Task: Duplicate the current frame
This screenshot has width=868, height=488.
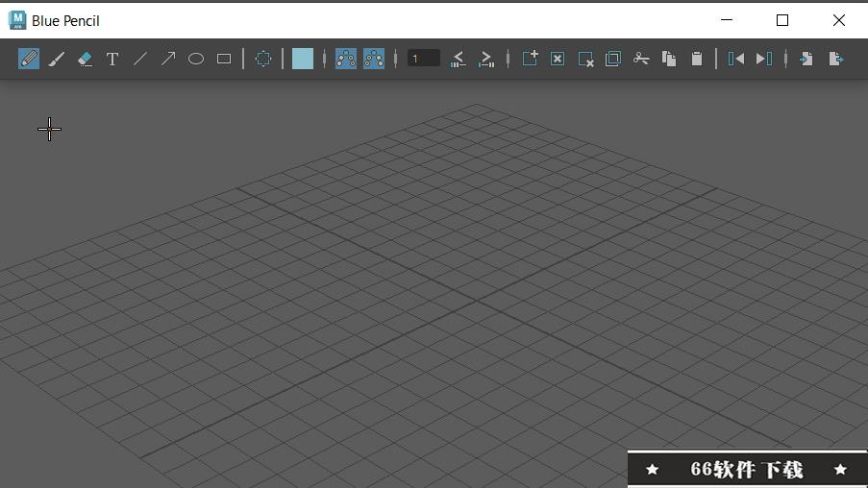Action: 613,59
